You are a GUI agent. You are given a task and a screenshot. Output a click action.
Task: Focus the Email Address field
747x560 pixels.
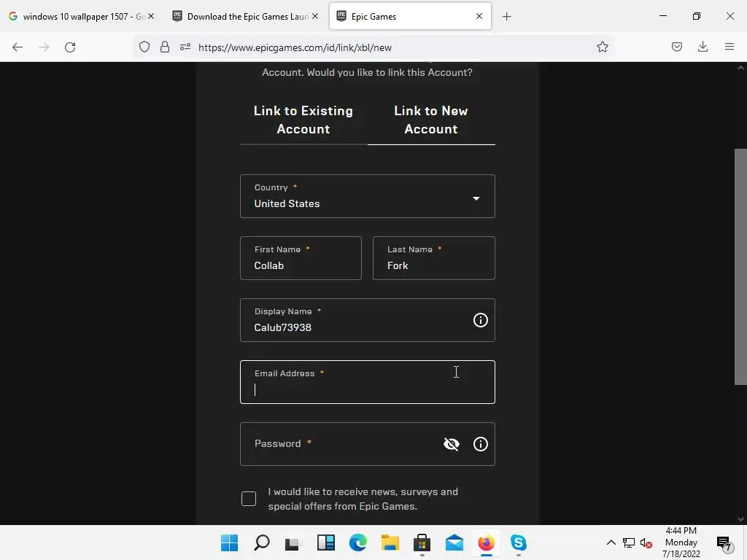click(368, 382)
